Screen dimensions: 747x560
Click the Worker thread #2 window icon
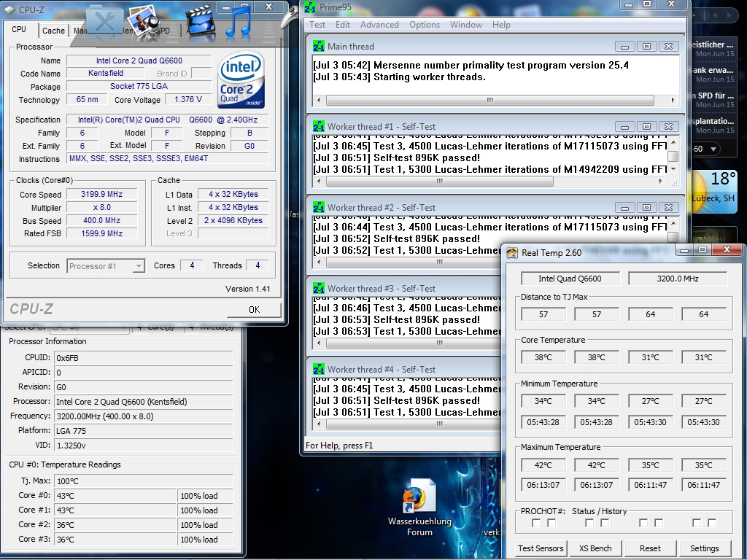318,208
